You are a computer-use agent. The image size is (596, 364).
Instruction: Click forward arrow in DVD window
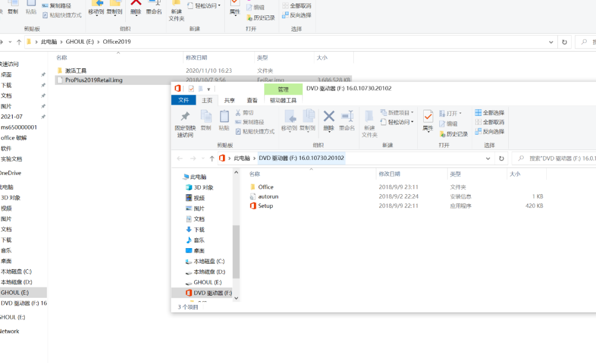coord(193,158)
